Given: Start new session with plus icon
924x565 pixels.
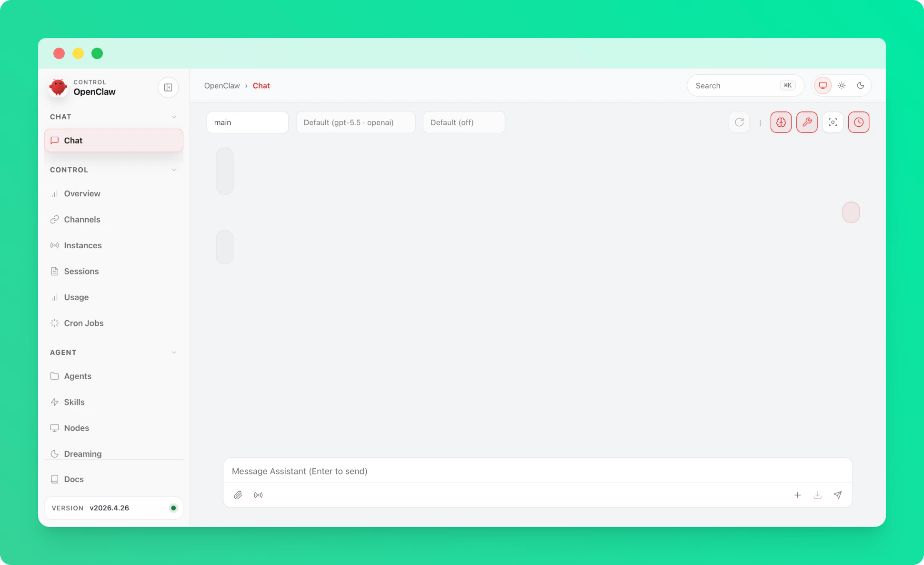Looking at the screenshot, I should pos(797,495).
